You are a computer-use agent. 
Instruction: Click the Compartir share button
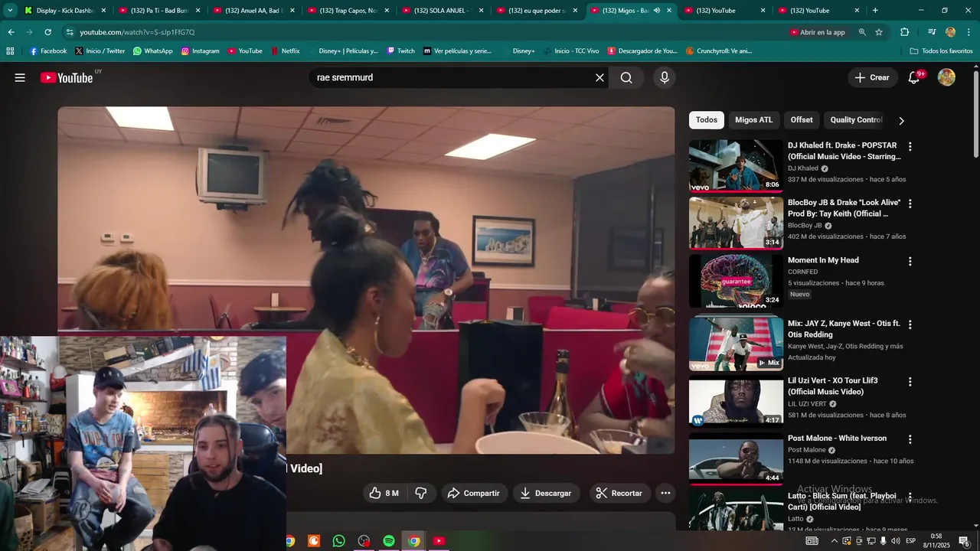click(x=473, y=493)
